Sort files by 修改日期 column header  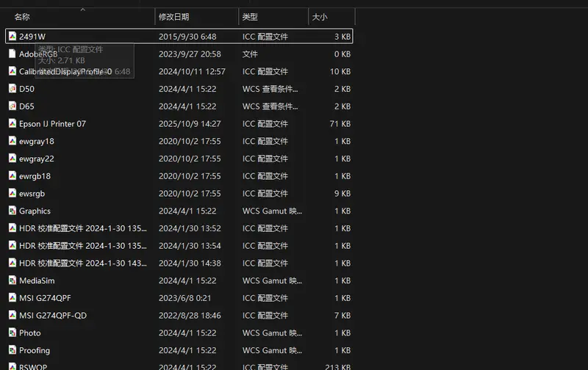pyautogui.click(x=174, y=17)
